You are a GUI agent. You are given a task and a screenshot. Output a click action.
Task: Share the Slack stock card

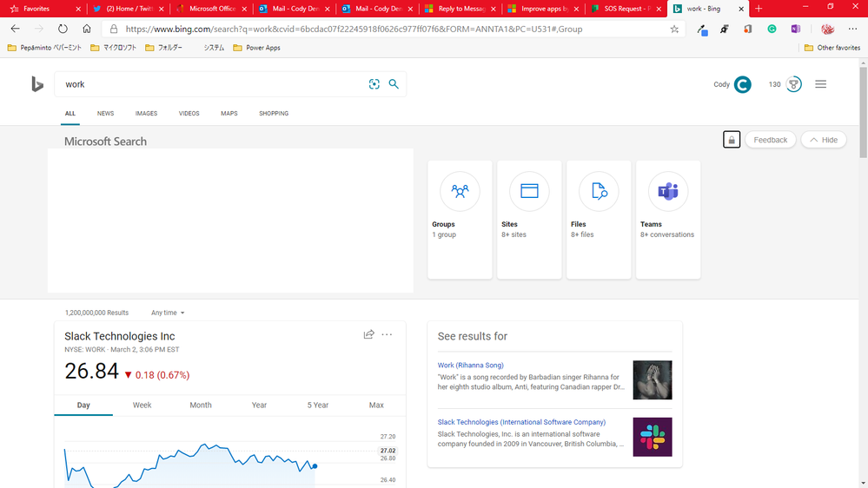click(x=368, y=334)
